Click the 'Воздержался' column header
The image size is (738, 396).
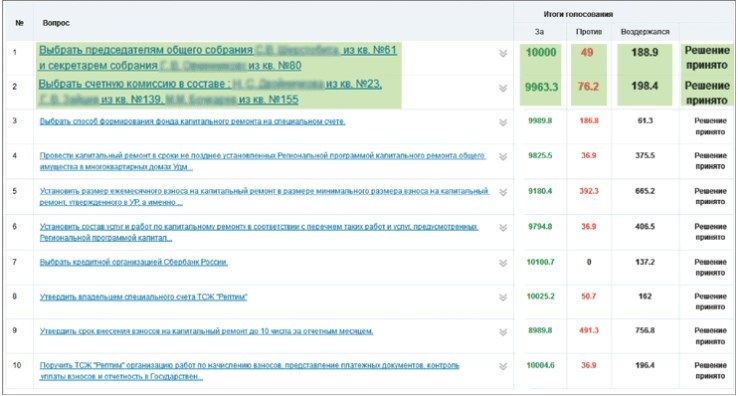(x=645, y=32)
